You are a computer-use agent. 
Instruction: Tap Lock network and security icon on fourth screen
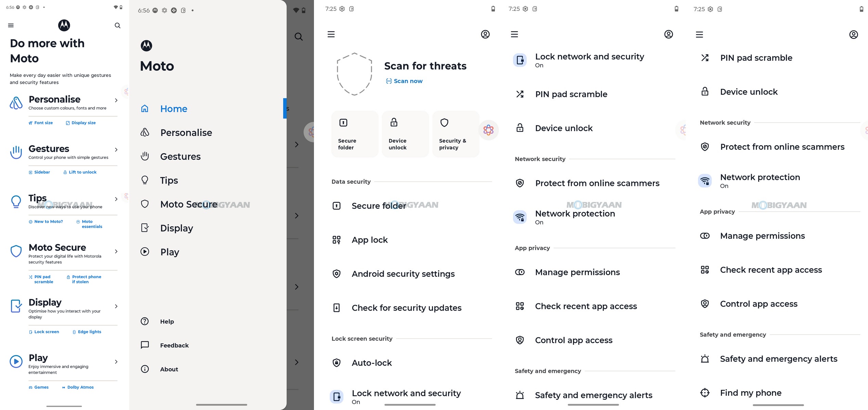[x=520, y=60]
